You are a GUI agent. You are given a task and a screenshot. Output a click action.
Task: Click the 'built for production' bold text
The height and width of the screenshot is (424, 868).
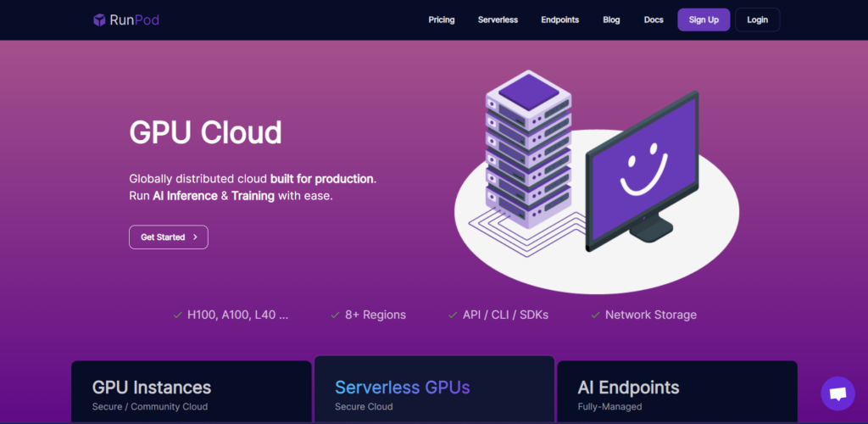click(321, 179)
